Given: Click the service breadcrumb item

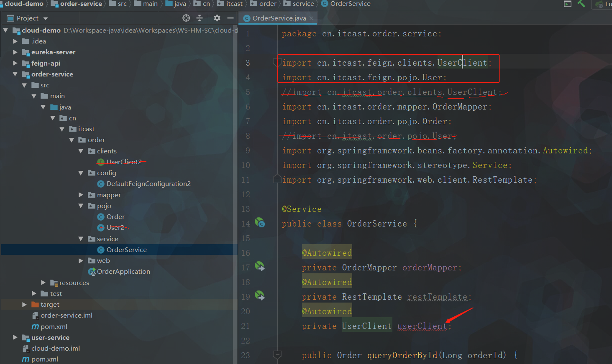Looking at the screenshot, I should 299,4.
